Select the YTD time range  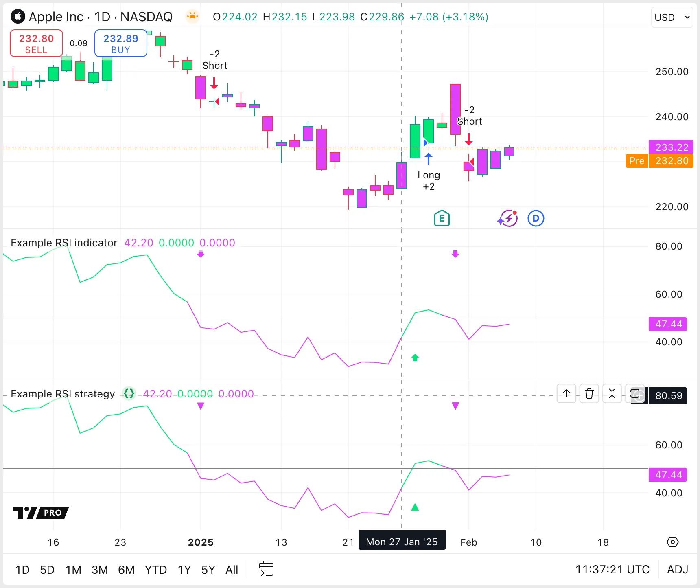[x=156, y=570]
